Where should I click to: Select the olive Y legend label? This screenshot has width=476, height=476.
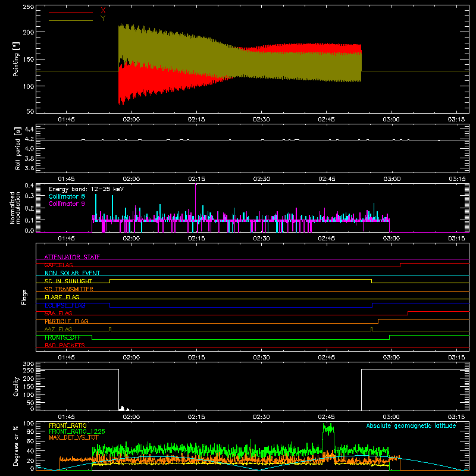coord(103,18)
